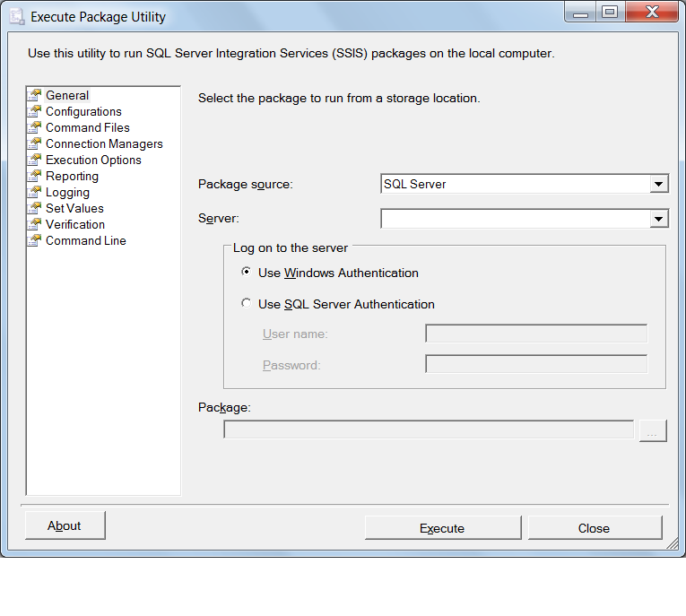Minimize the Execute Package Utility window
Viewport: 686px width, 616px height.
[x=580, y=13]
